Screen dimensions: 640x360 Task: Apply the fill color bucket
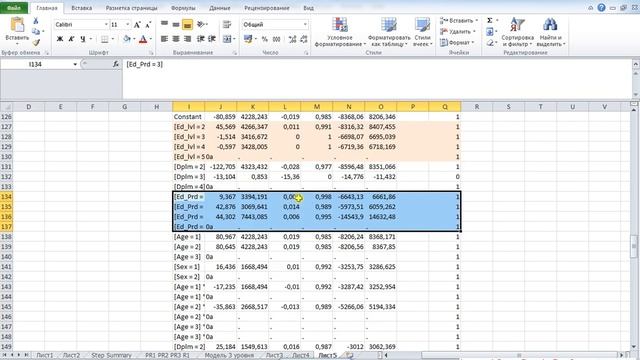(x=127, y=39)
